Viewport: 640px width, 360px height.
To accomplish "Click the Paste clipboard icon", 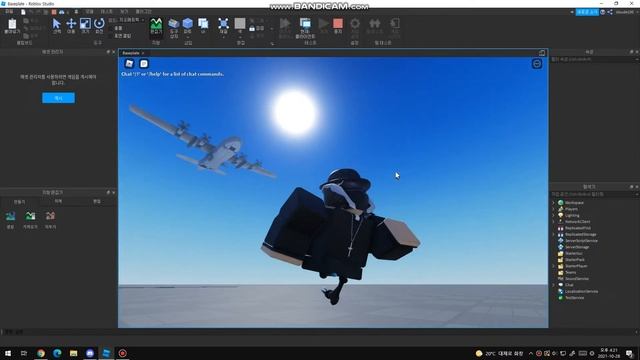I will coord(12,24).
